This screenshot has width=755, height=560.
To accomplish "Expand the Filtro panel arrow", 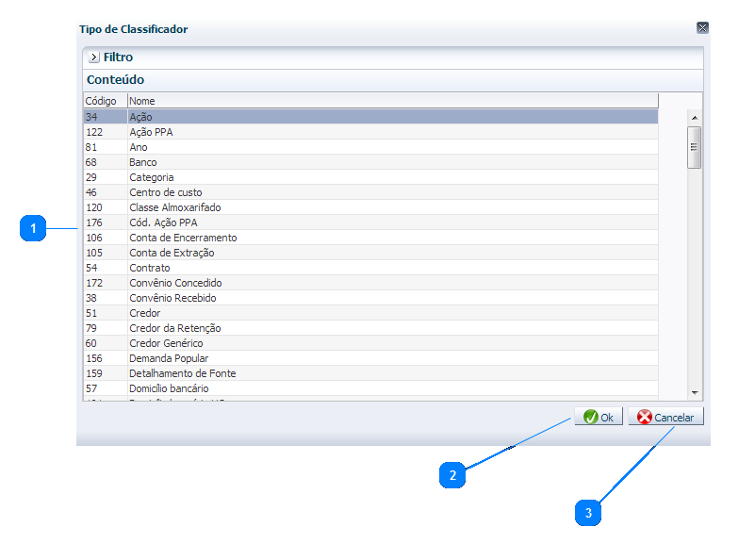I will [x=93, y=58].
